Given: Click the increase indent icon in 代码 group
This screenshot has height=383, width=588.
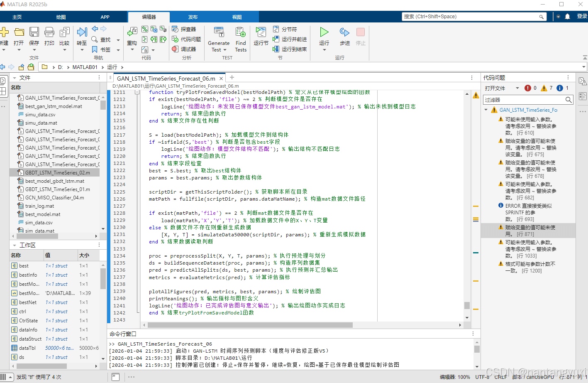Looking at the screenshot, I should tap(154, 39).
